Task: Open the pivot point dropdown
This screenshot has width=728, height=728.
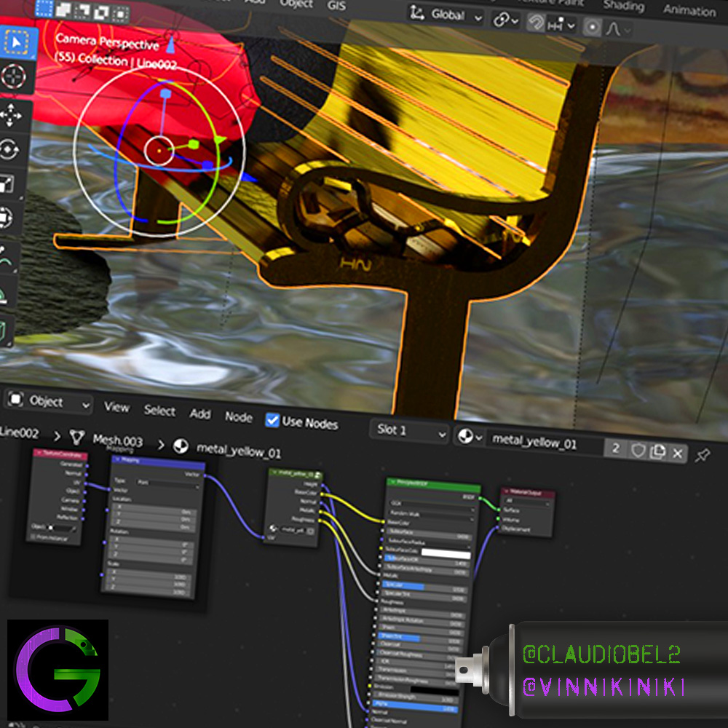Action: [x=505, y=20]
